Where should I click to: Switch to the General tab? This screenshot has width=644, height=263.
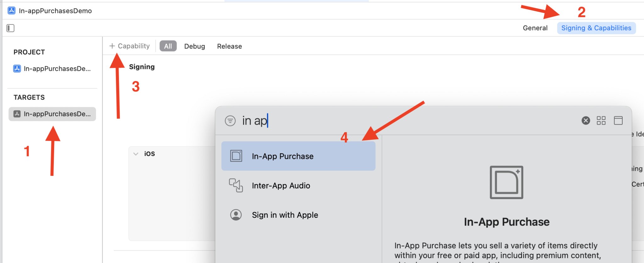[x=535, y=28]
